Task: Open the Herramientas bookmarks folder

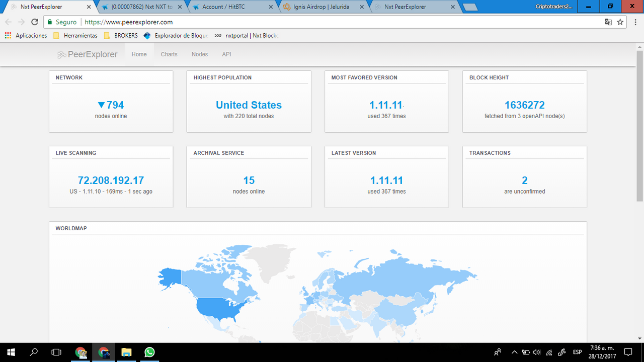Action: point(75,36)
